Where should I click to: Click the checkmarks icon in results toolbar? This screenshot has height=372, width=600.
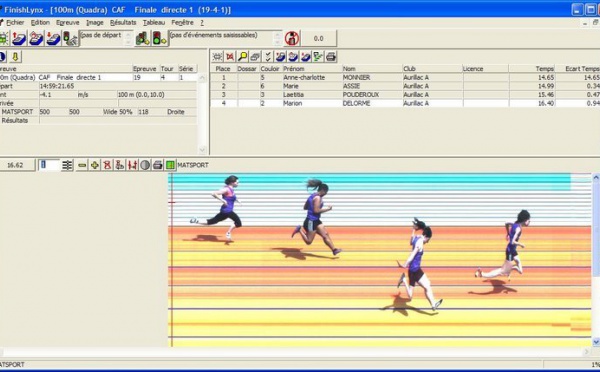coord(268,57)
